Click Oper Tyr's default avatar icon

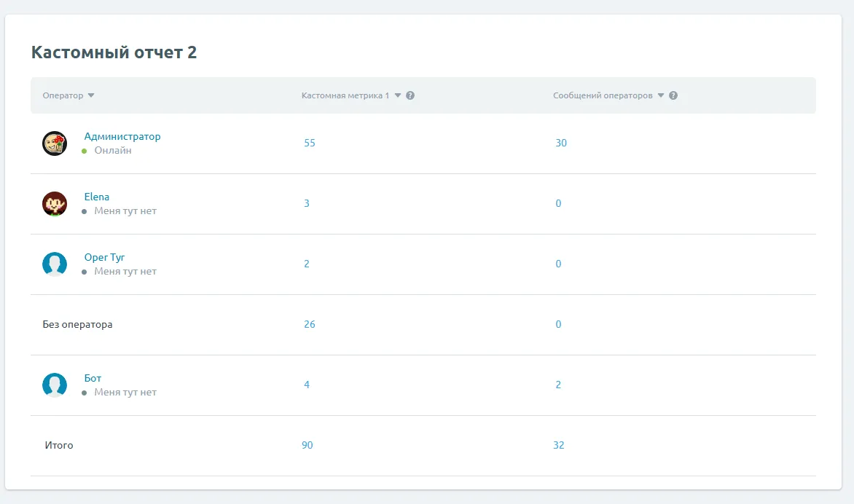[x=55, y=264]
